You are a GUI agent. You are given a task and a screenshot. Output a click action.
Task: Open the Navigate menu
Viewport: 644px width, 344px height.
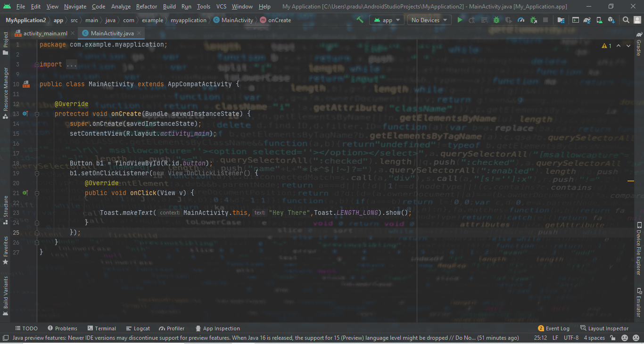click(75, 7)
